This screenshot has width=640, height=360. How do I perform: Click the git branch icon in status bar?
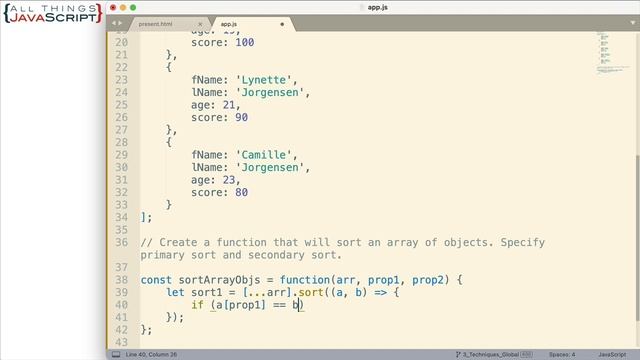click(458, 354)
